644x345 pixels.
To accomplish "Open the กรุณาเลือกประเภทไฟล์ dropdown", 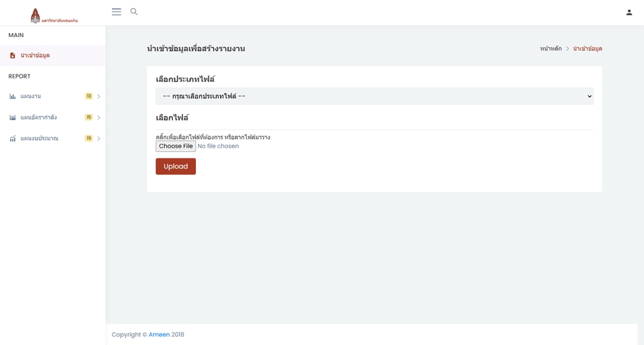I will pyautogui.click(x=374, y=97).
